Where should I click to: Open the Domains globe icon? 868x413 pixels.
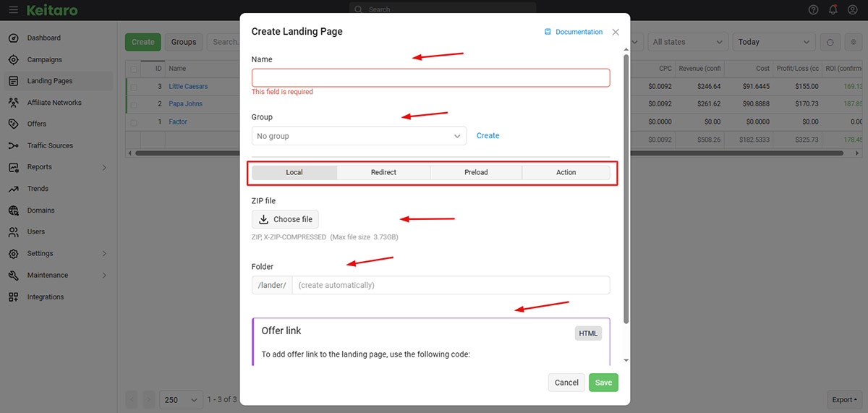pyautogui.click(x=14, y=210)
